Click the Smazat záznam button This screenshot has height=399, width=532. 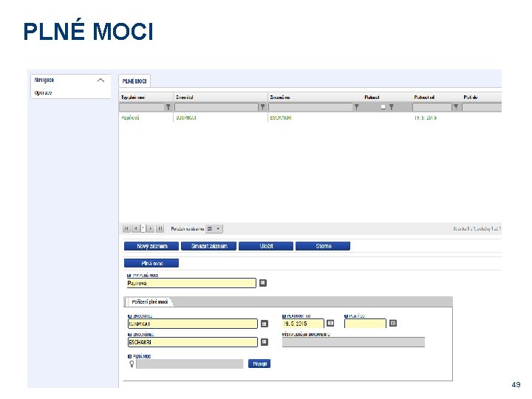tap(208, 246)
